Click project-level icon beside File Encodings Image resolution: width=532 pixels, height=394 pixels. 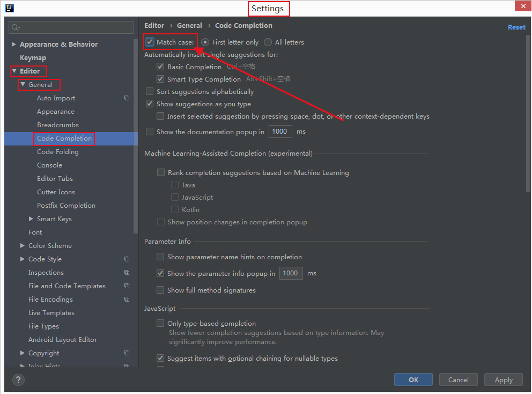(x=127, y=299)
